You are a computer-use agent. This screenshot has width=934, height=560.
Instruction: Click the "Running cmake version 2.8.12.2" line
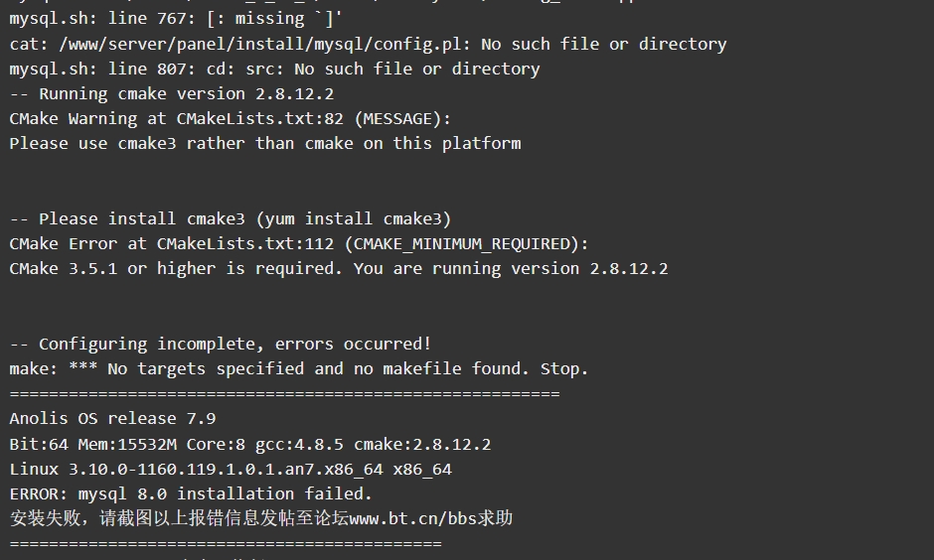(172, 94)
